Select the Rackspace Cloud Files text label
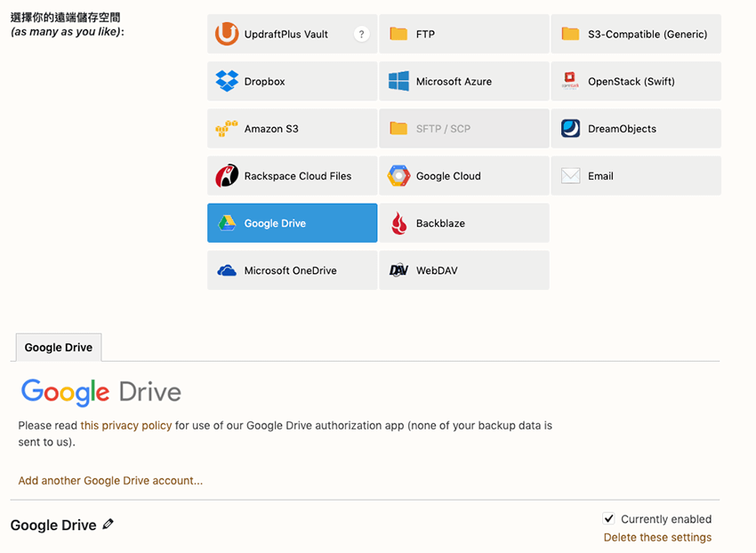 click(x=297, y=176)
